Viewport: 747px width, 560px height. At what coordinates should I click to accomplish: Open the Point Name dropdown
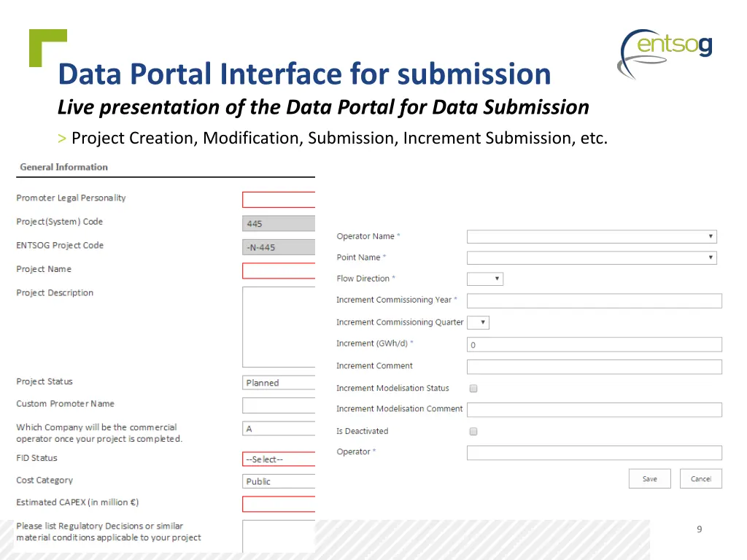[592, 257]
